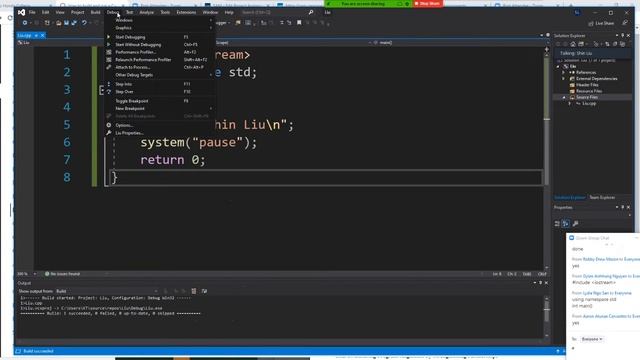Open the Edit menu
The height and width of the screenshot is (360, 640).
(x=45, y=12)
